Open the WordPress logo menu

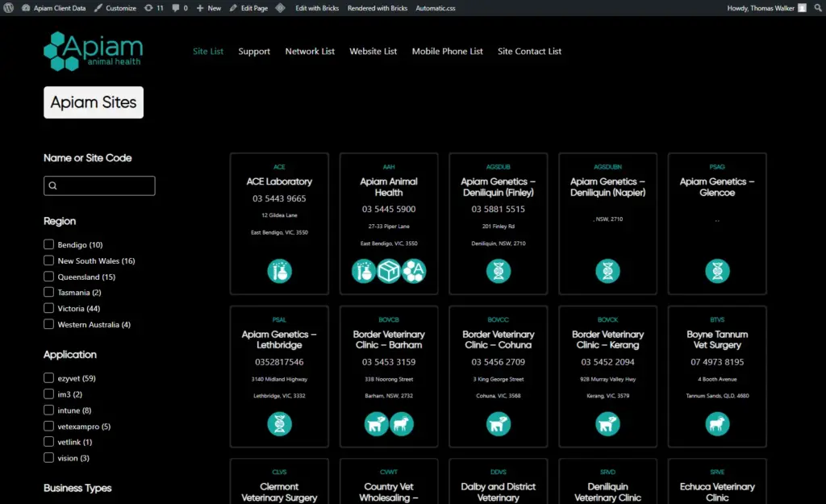[x=8, y=8]
